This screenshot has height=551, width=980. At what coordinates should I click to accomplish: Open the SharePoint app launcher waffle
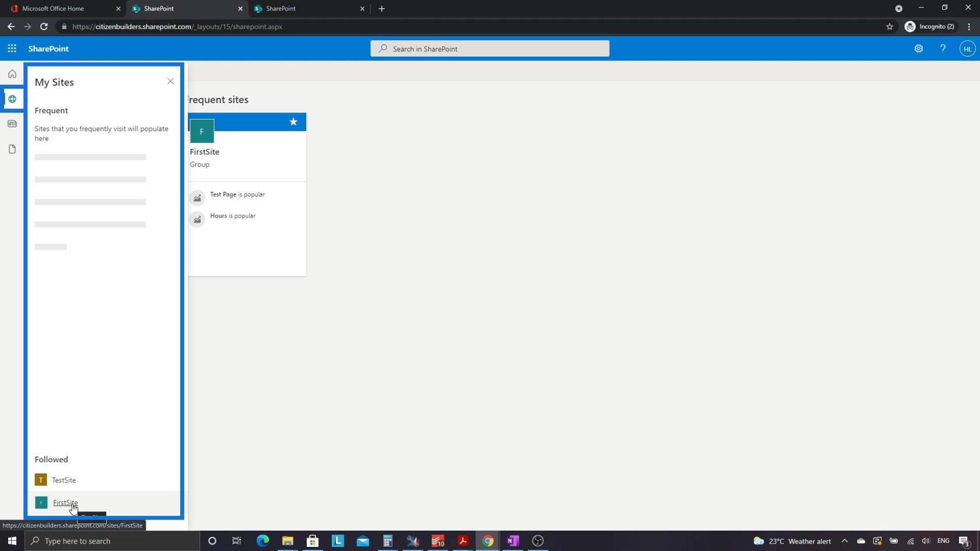[12, 48]
